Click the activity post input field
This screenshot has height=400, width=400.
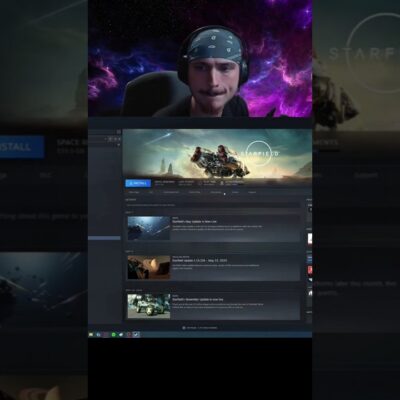coord(213,205)
